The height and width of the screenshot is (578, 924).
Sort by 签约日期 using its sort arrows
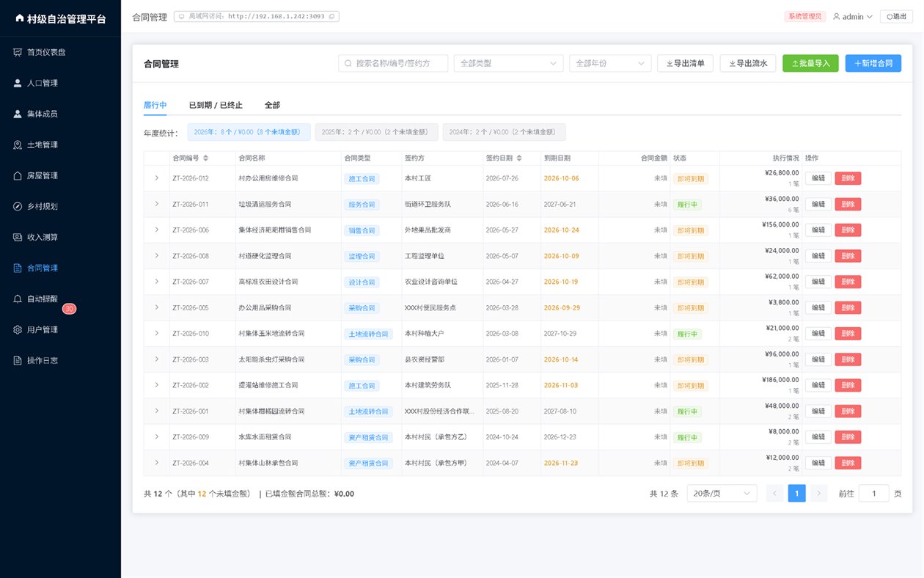click(519, 158)
